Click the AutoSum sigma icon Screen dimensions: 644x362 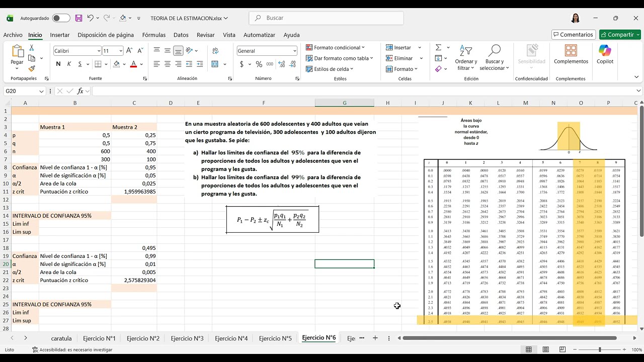(438, 47)
